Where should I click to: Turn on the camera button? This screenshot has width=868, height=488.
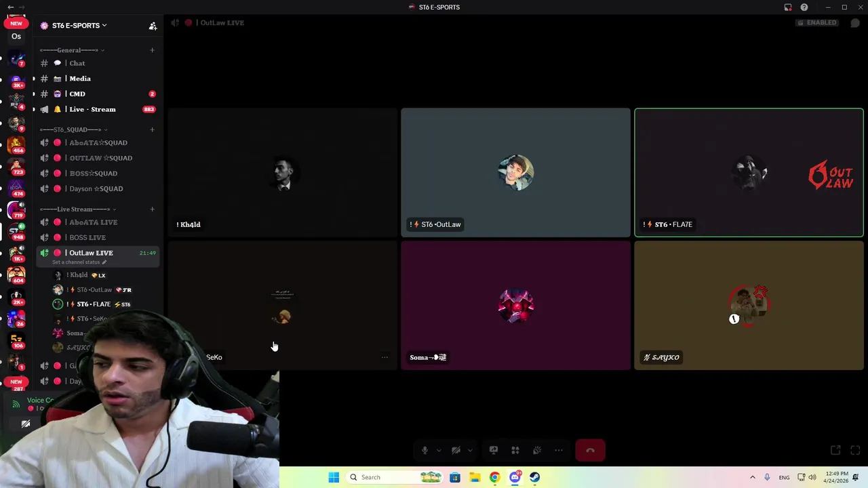coord(456,450)
